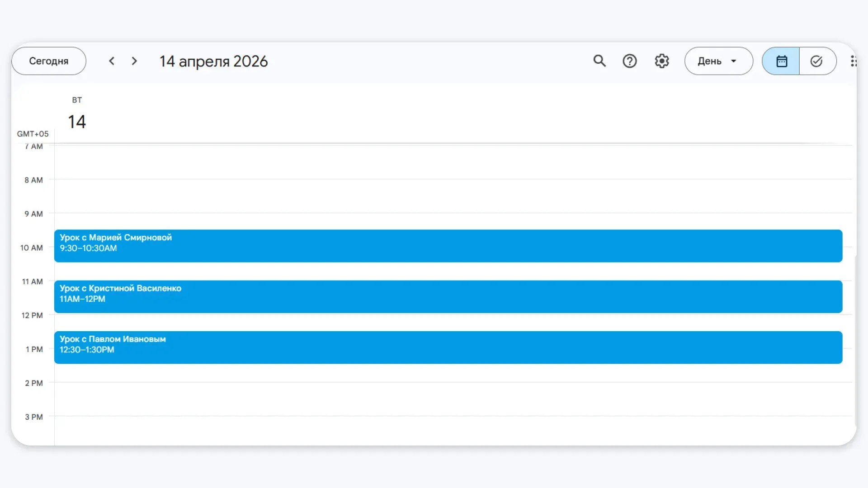Screen dimensions: 868x488
Task: Switch to tasks checkmark view
Action: [816, 61]
